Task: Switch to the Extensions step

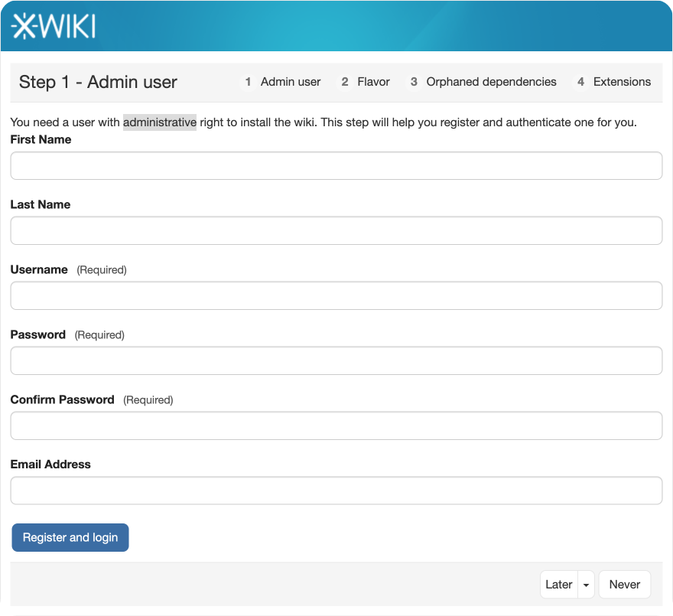Action: click(622, 82)
